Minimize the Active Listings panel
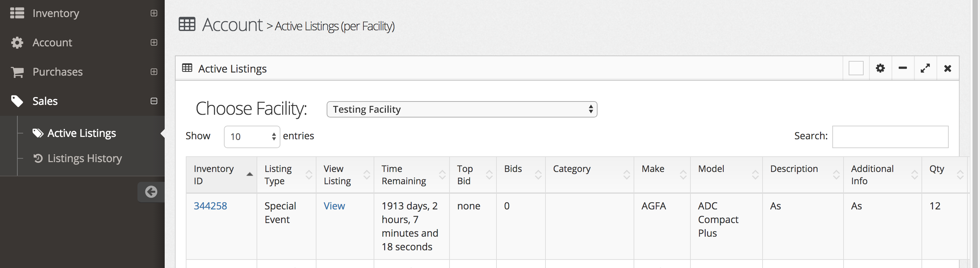 point(902,68)
